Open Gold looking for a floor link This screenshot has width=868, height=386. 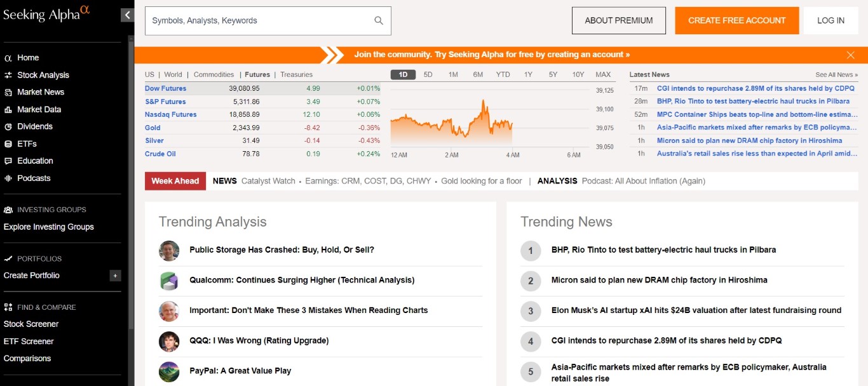click(x=482, y=181)
